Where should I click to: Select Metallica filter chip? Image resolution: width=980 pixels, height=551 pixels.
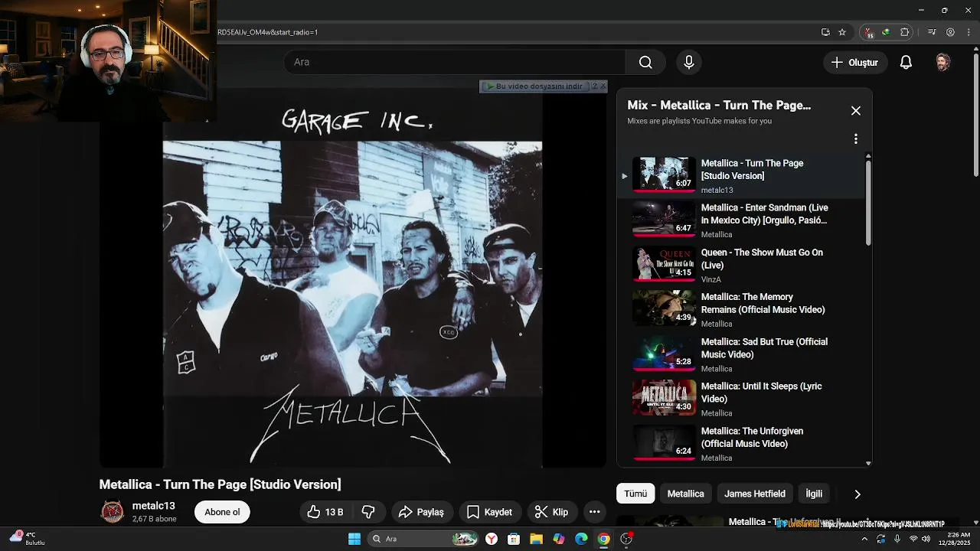pos(685,494)
